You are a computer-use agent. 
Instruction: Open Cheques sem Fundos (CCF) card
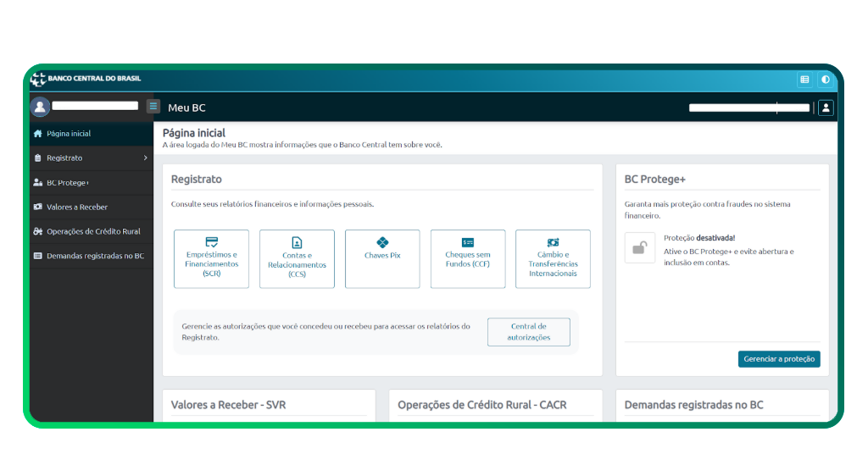click(468, 259)
